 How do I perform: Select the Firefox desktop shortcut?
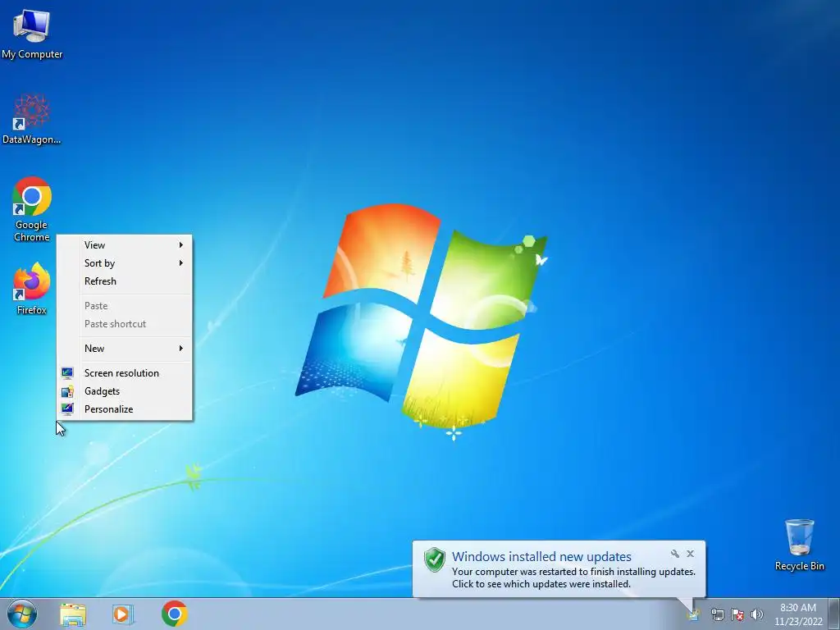[32, 288]
